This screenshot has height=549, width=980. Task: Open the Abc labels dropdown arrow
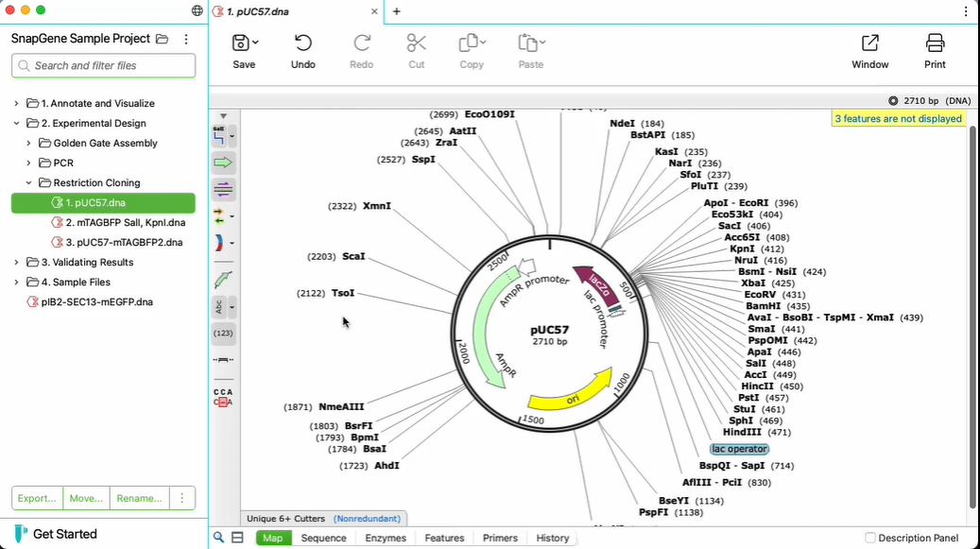[232, 307]
